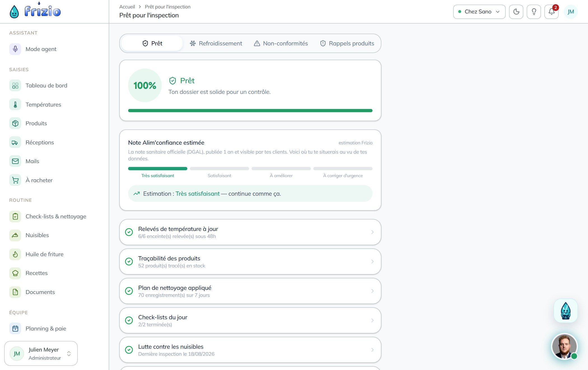
Task: Switch to the Refroidissement tab
Action: point(216,43)
